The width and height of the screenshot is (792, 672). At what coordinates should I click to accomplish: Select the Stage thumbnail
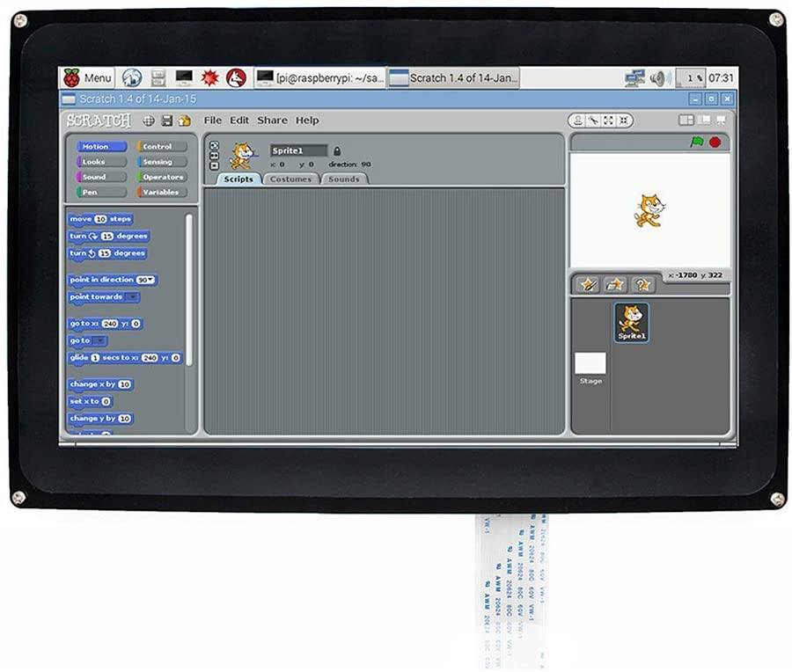590,364
